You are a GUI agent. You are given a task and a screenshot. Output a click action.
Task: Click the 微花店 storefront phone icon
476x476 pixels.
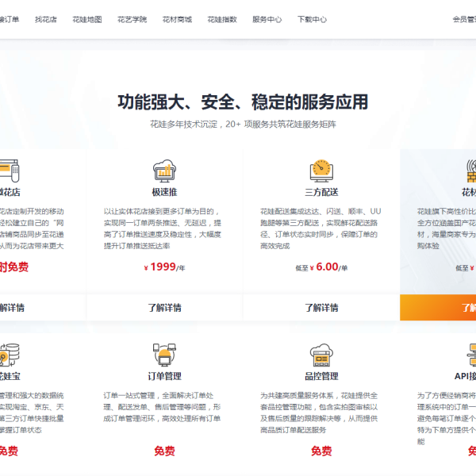pos(10,171)
